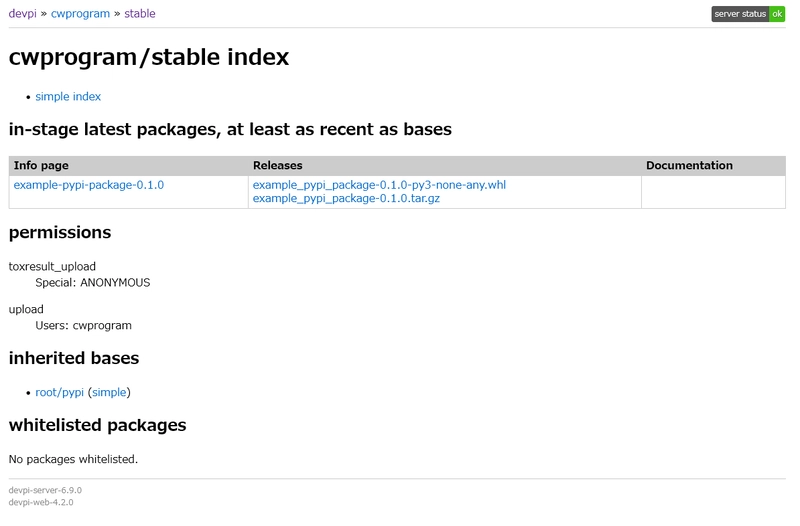This screenshot has width=800, height=526.
Task: Download the py3-none-any.whl release file
Action: tap(379, 185)
